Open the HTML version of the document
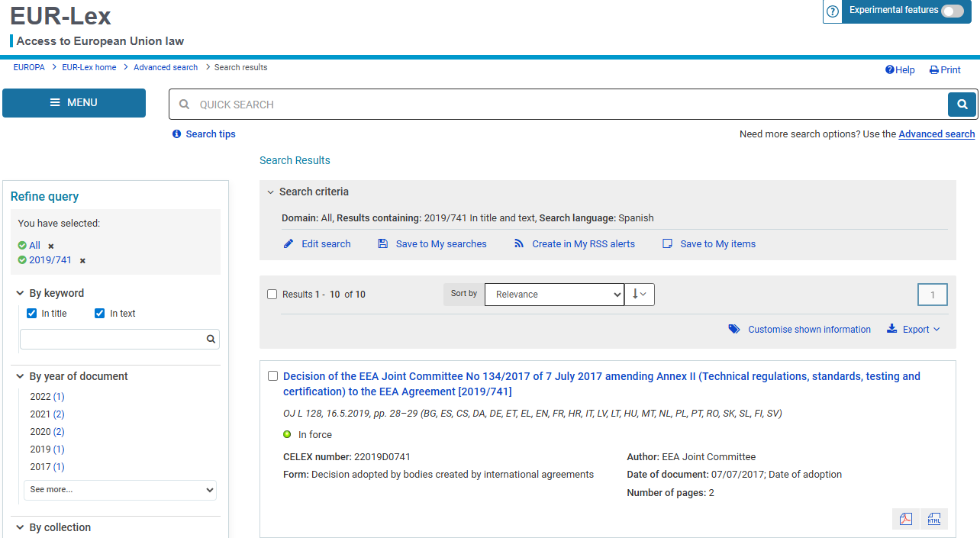Viewport: 980px width, 538px height. pos(934,519)
